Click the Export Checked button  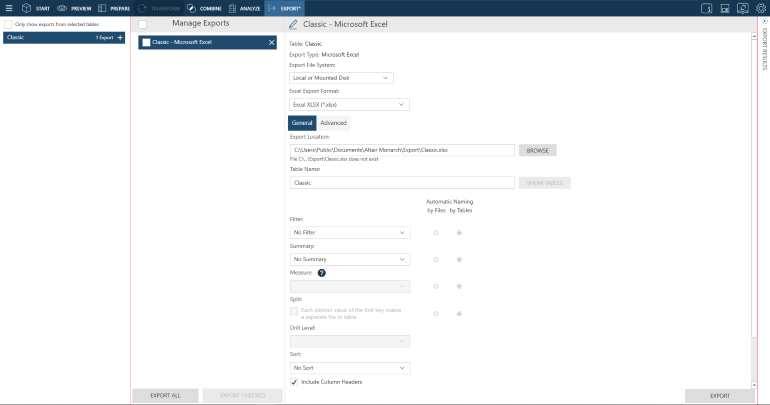coord(243,395)
